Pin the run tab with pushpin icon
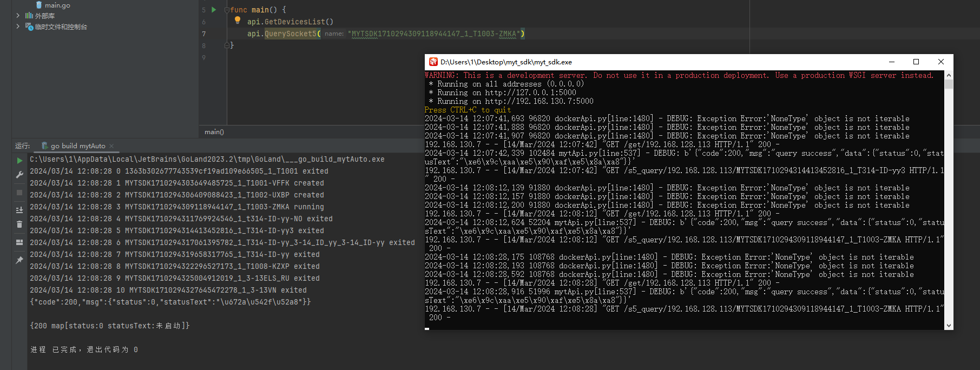Image resolution: width=980 pixels, height=370 pixels. (19, 260)
